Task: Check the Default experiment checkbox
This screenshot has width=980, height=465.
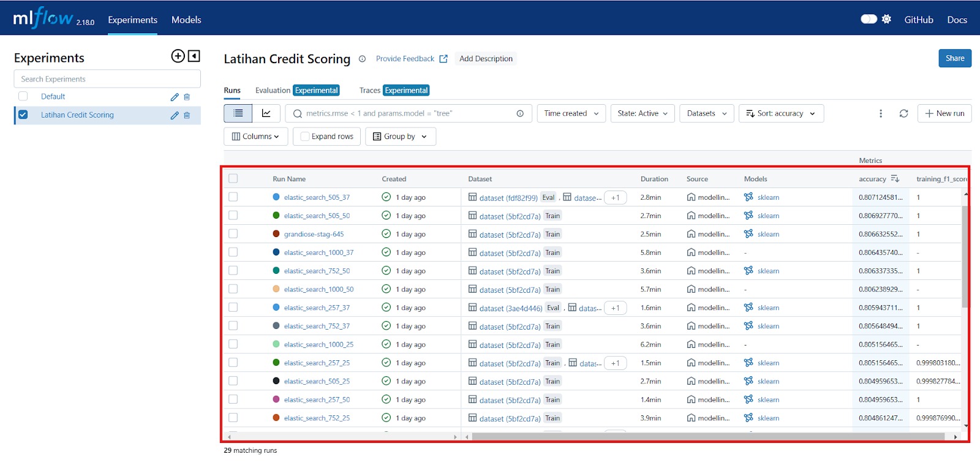Action: [23, 96]
